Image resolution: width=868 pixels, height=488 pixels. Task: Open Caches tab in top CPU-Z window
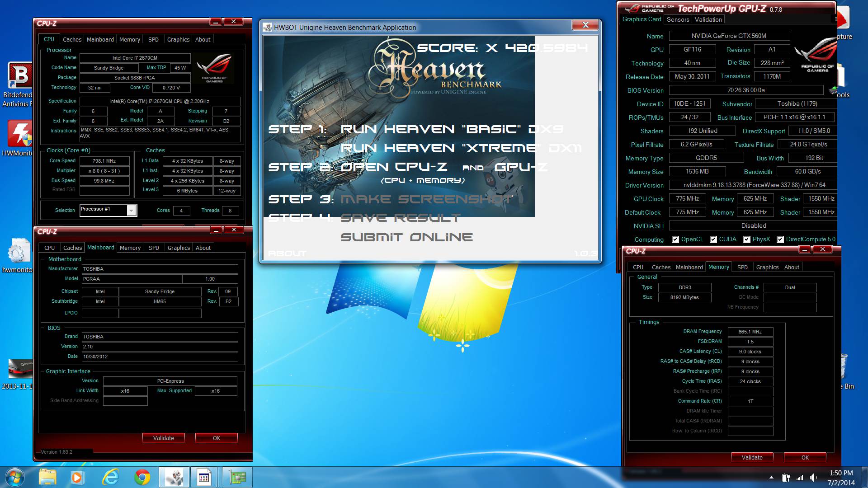tap(72, 40)
